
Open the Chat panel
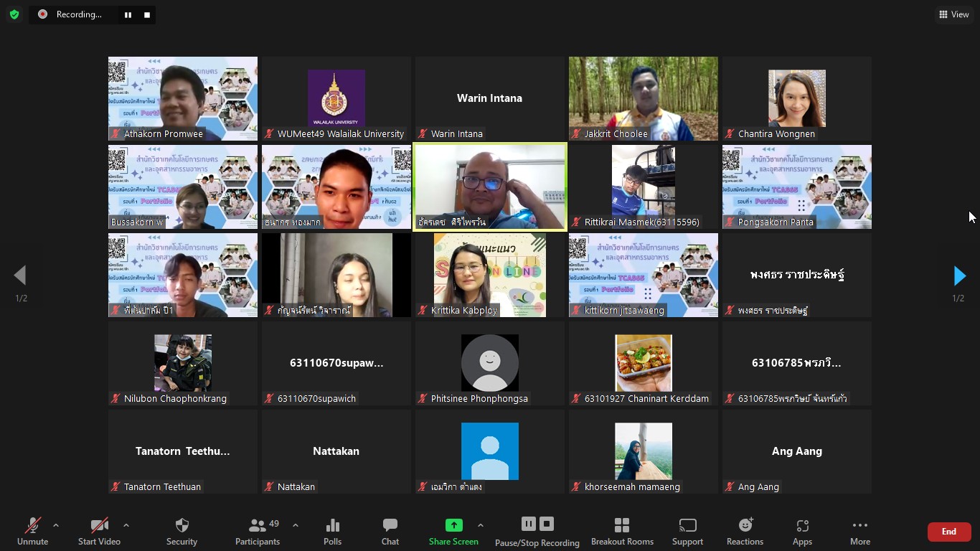[390, 532]
